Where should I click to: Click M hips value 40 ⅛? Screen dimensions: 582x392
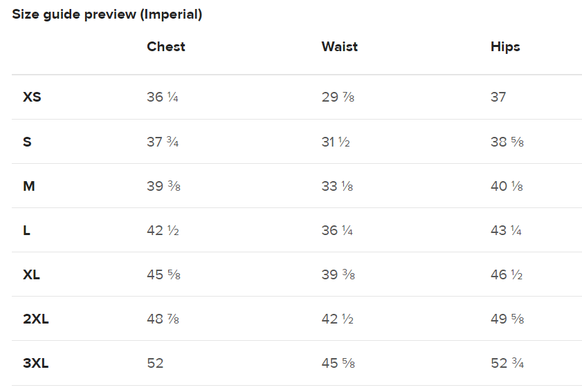(507, 186)
